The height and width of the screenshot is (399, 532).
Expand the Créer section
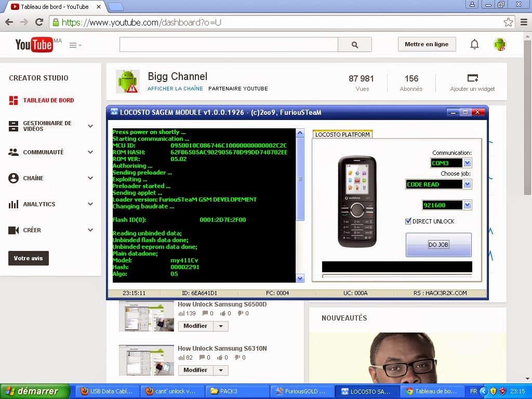point(90,230)
